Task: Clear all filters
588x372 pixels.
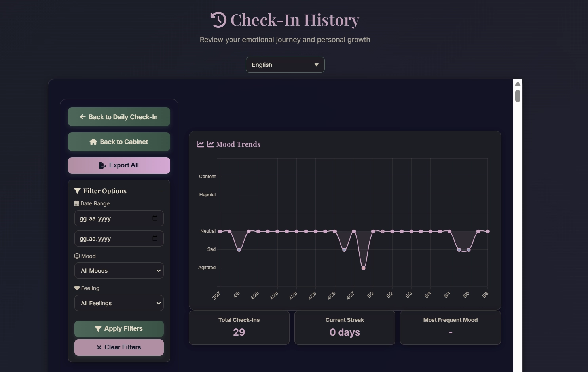Action: (x=119, y=347)
